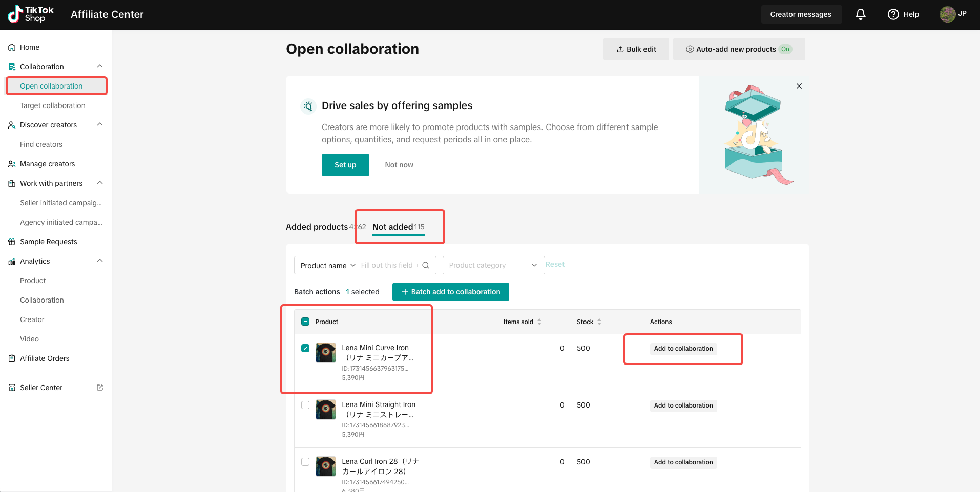Open Lena Curl Iron 28 product name

381,466
